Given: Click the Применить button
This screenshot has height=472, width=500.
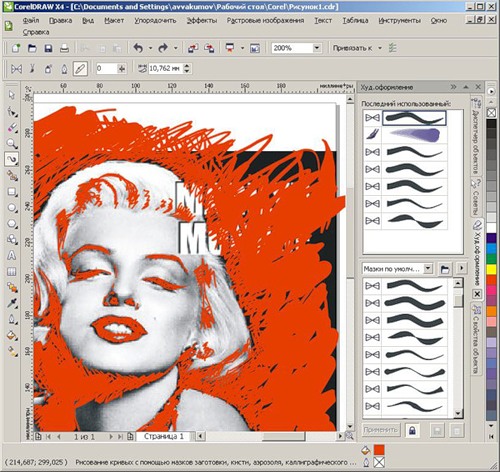Looking at the screenshot, I should [x=380, y=430].
